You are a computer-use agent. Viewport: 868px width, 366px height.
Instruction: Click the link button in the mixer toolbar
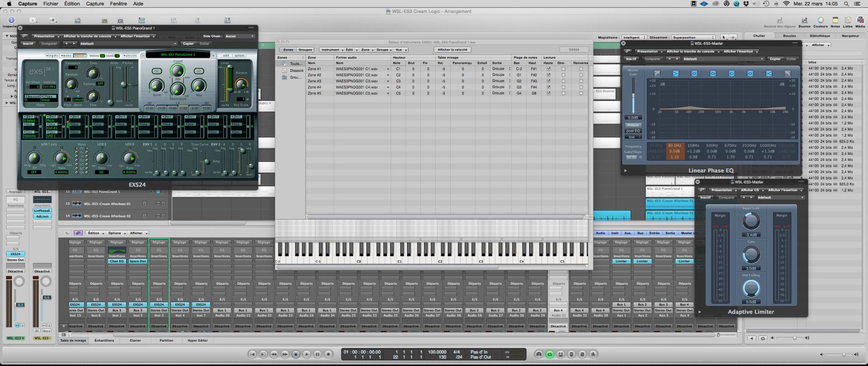78,233
